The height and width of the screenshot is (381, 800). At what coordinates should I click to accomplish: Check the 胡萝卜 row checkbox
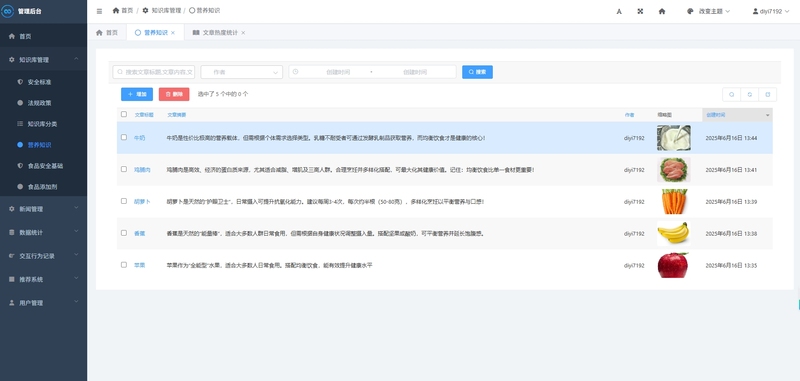pyautogui.click(x=124, y=201)
